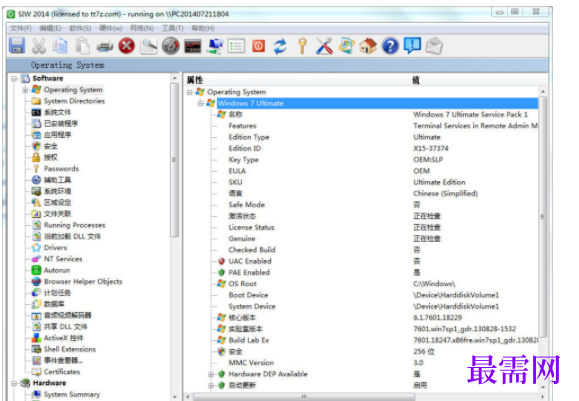Viewport: 579px width, 401px height.
Task: Select 应用程序 in the tree
Action: (x=57, y=135)
